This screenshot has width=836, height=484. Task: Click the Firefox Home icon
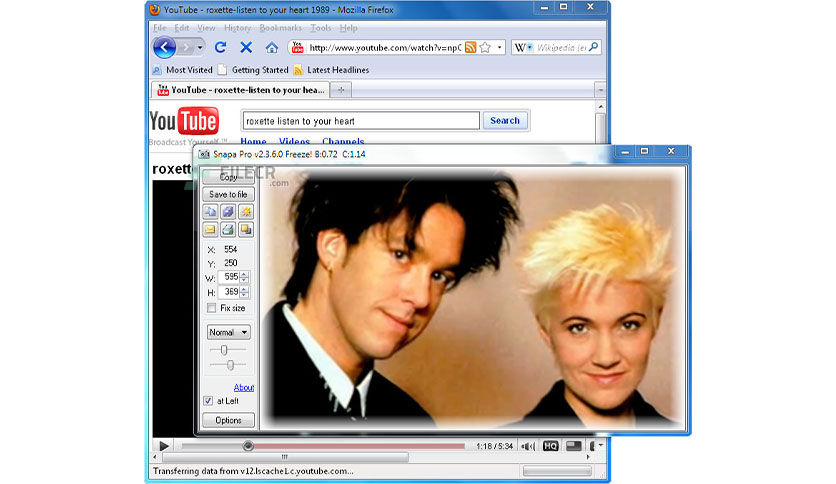(x=272, y=47)
